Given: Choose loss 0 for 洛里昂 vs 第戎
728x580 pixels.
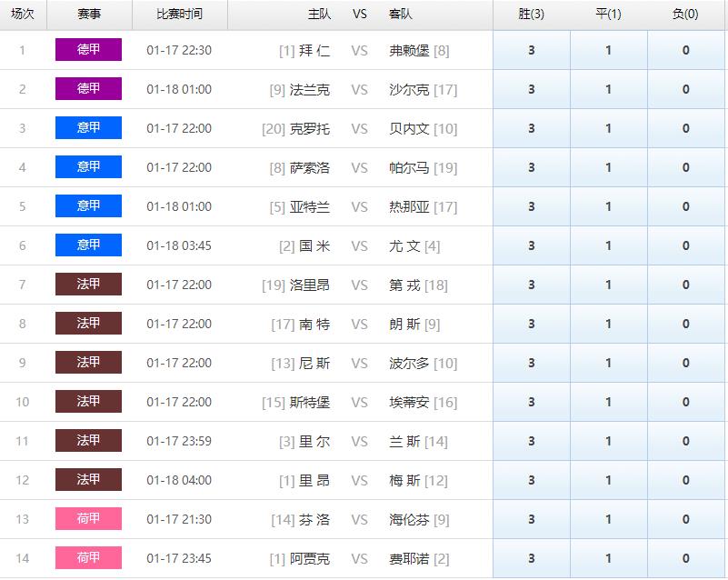Looking at the screenshot, I should click(686, 285).
